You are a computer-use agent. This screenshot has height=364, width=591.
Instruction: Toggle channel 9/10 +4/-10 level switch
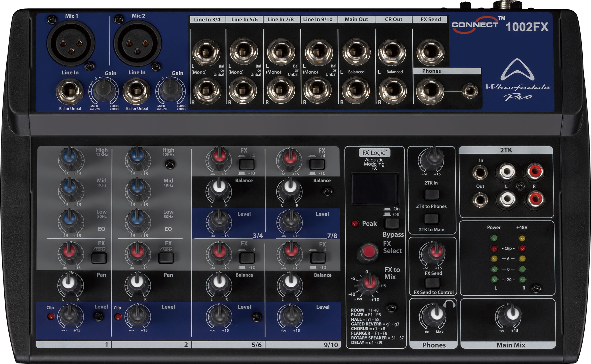point(318,258)
